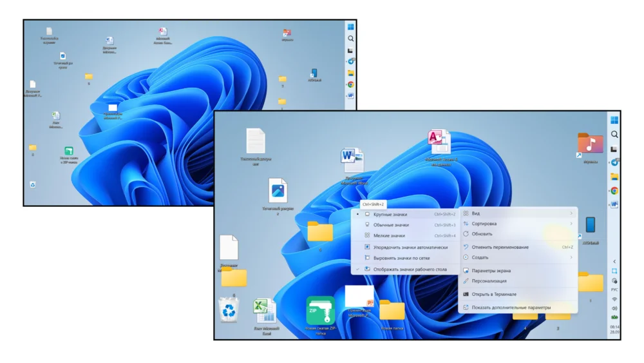Select the large PowerPoint presentation desktop icon
The image size is (644, 363).
point(359,296)
